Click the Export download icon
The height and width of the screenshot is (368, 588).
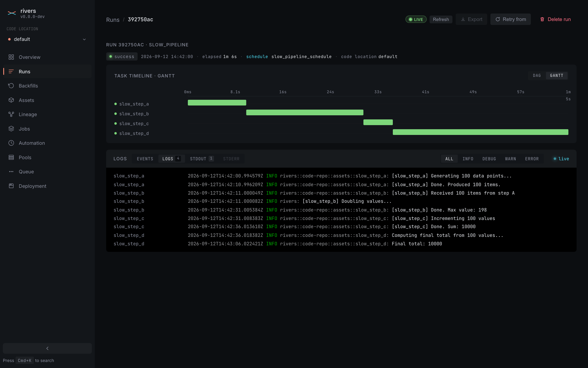point(463,19)
